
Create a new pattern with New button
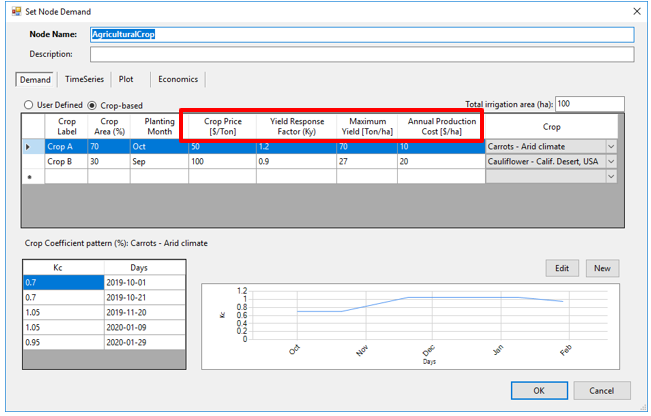(x=602, y=268)
